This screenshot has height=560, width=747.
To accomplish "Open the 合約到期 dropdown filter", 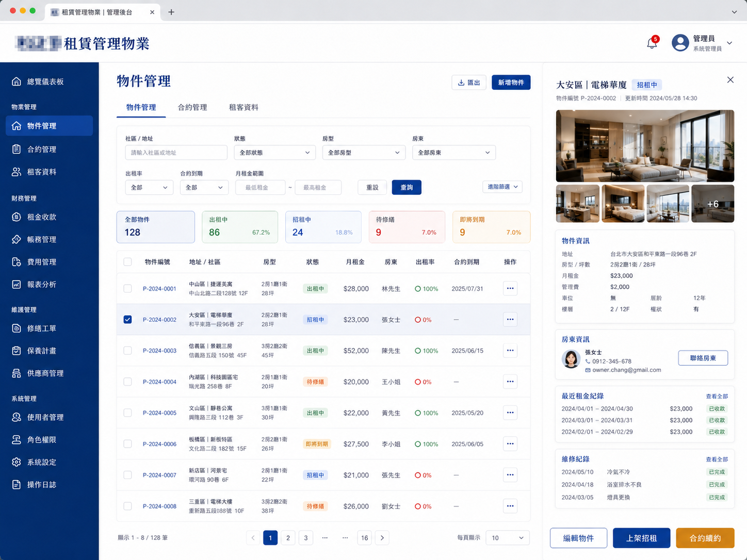I will [x=204, y=188].
